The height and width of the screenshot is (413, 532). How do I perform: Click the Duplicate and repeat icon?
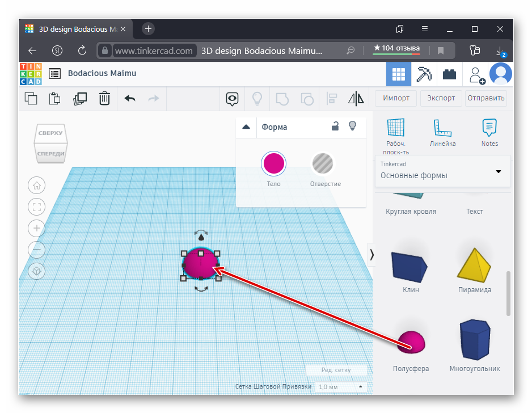[80, 98]
